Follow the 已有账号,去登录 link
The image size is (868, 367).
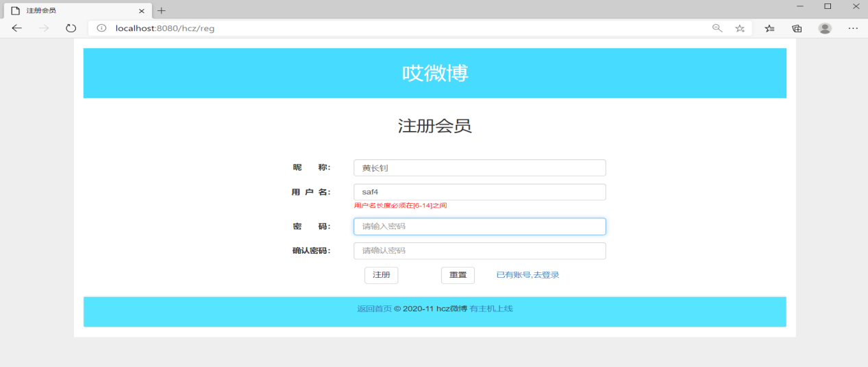click(528, 275)
